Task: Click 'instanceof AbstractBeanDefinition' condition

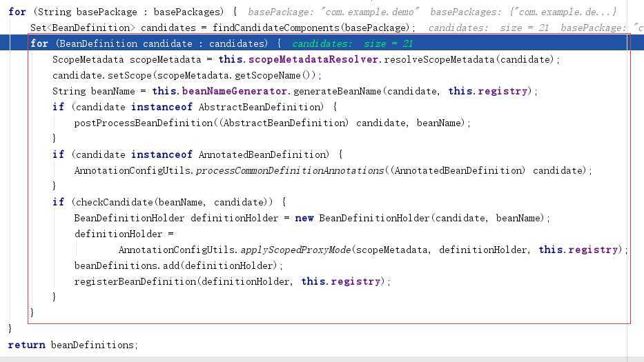Action: [228, 107]
